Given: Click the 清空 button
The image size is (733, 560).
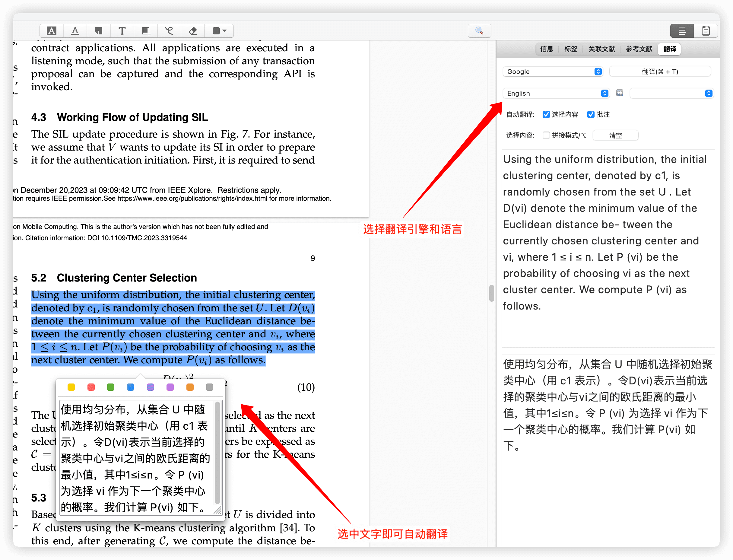Looking at the screenshot, I should 615,135.
